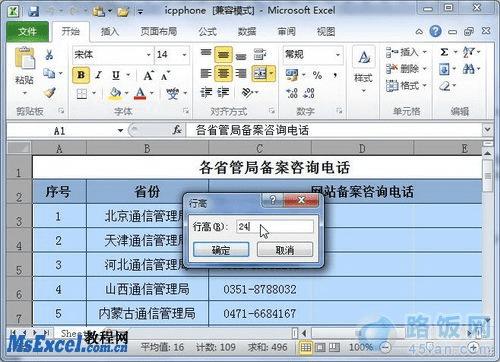The height and width of the screenshot is (362, 500).
Task: Click Decrease Decimal icon
Action: point(309,93)
